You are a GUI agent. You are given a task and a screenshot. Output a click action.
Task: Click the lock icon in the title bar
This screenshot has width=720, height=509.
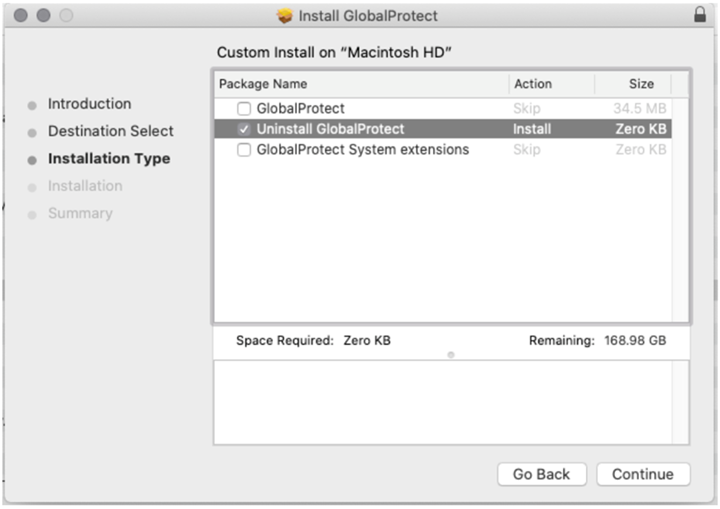tap(699, 16)
